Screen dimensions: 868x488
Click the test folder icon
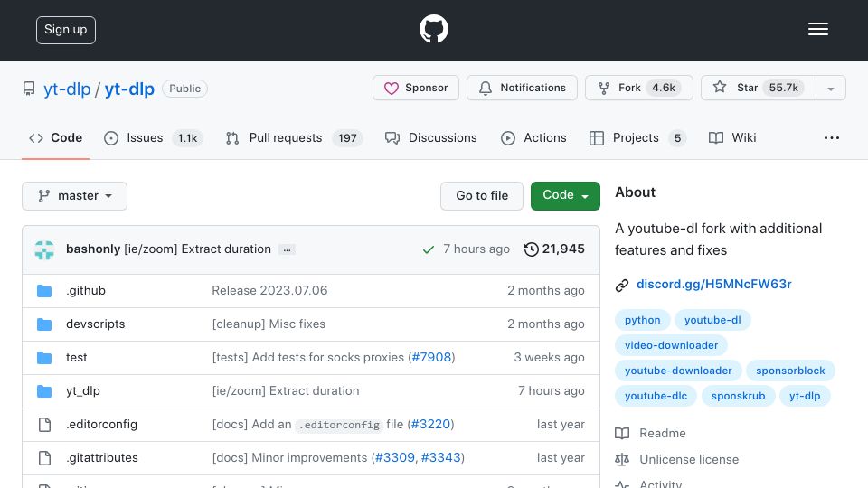click(44, 358)
